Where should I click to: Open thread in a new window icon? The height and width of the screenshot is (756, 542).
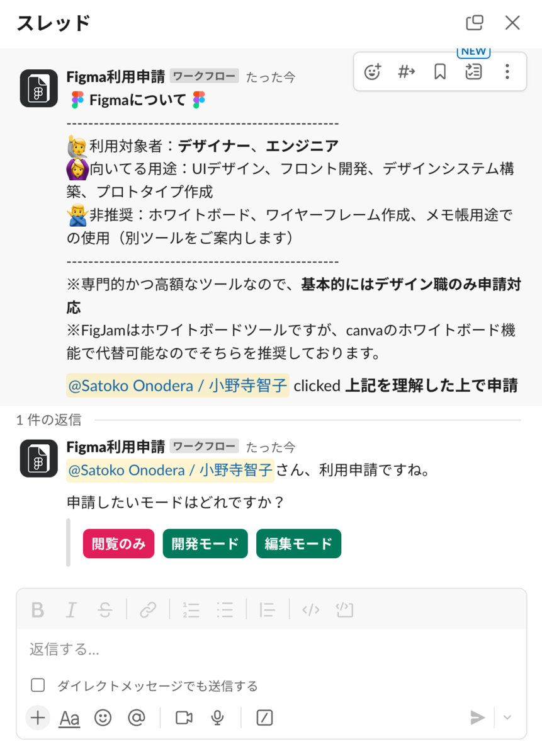click(x=474, y=23)
